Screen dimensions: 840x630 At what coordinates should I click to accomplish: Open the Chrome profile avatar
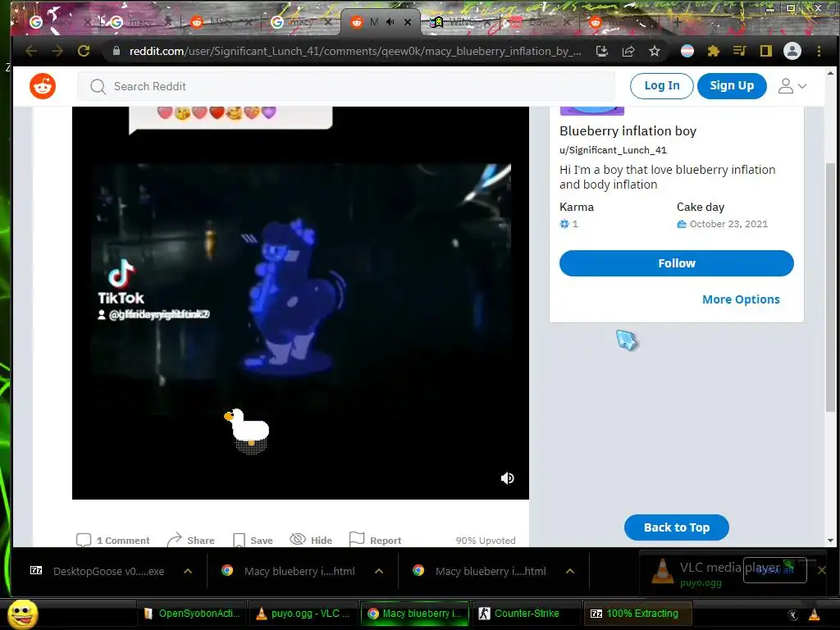(792, 51)
